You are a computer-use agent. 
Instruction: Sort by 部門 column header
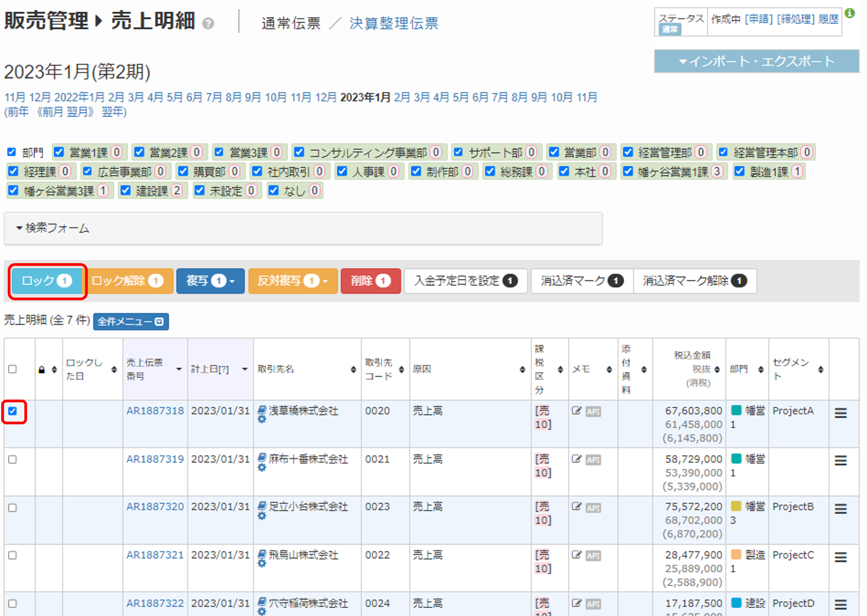(761, 370)
